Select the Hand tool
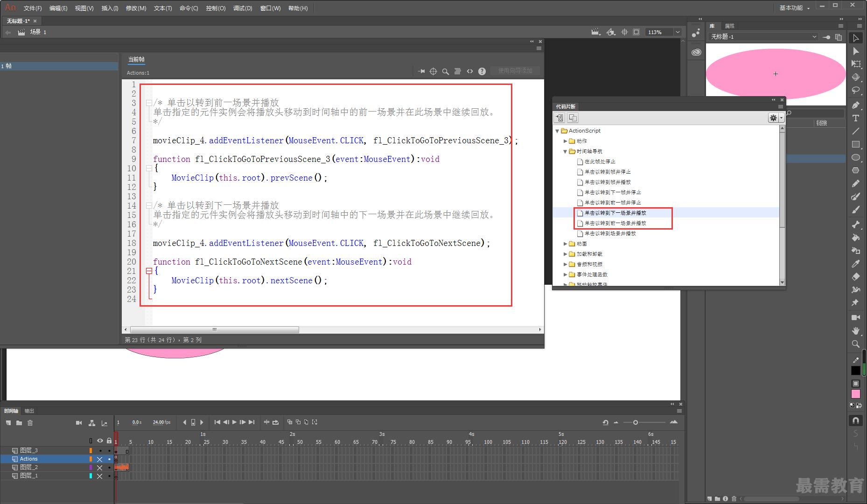Screen dimensions: 867x504 (x=856, y=330)
